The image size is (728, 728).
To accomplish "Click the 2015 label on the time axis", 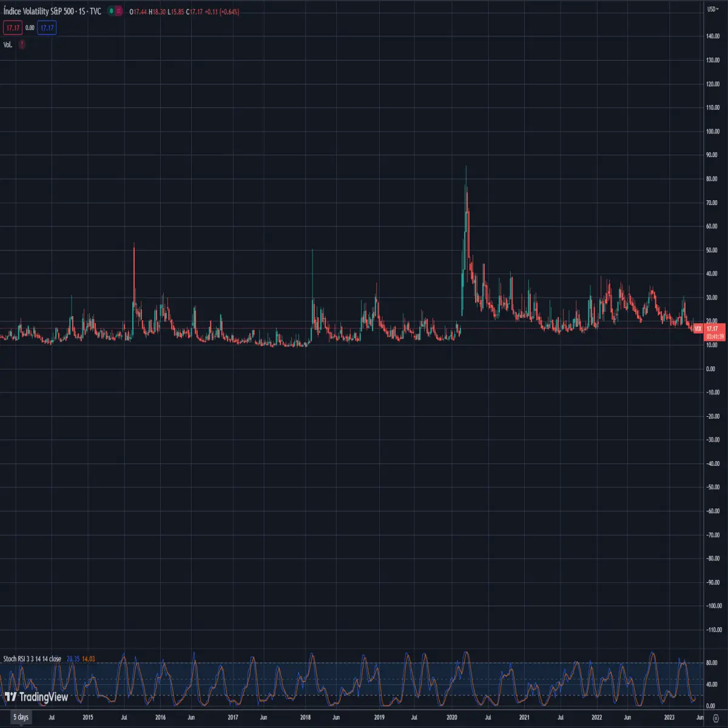I will point(88,717).
